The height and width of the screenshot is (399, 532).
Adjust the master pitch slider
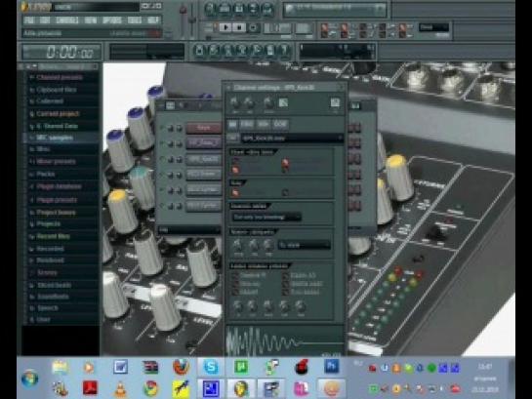(192, 20)
